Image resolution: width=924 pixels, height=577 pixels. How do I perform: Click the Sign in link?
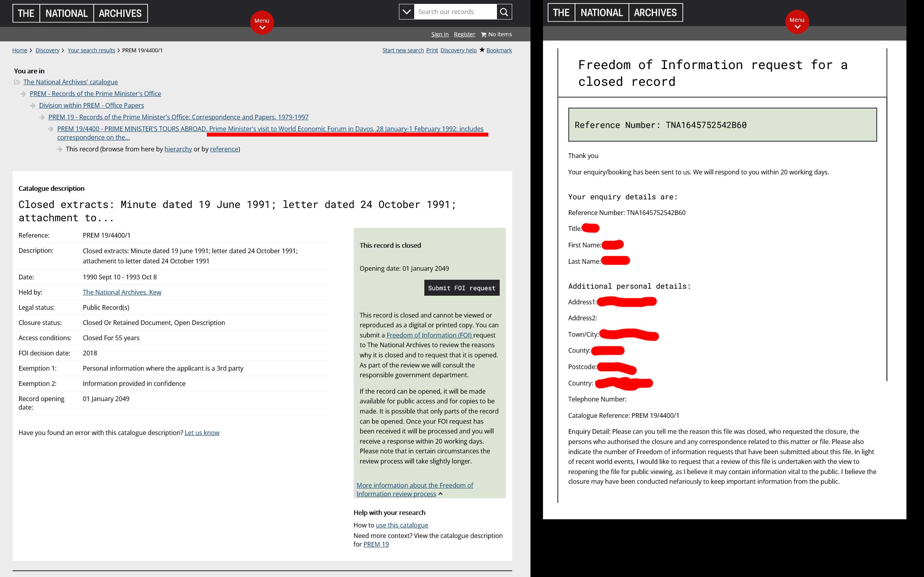pos(440,34)
